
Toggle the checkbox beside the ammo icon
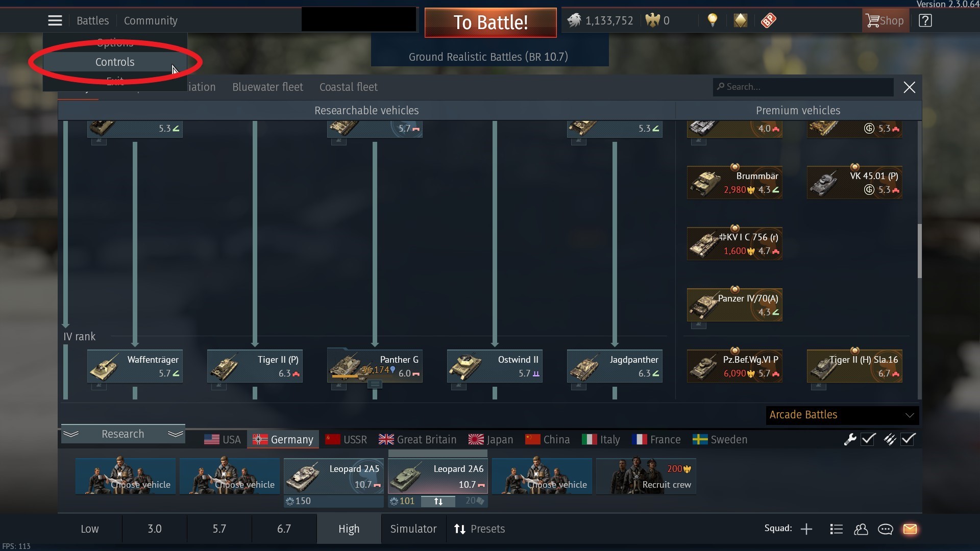908,439
